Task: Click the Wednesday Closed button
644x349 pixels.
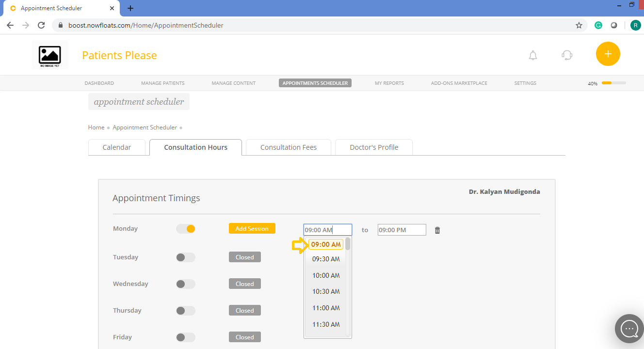Action: (x=245, y=284)
